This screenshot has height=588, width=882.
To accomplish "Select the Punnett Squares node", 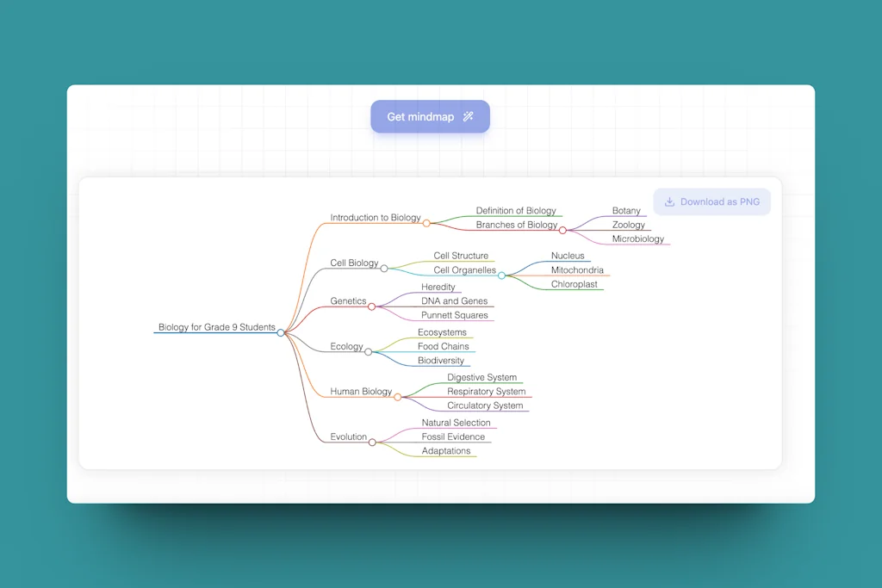I will pyautogui.click(x=455, y=316).
